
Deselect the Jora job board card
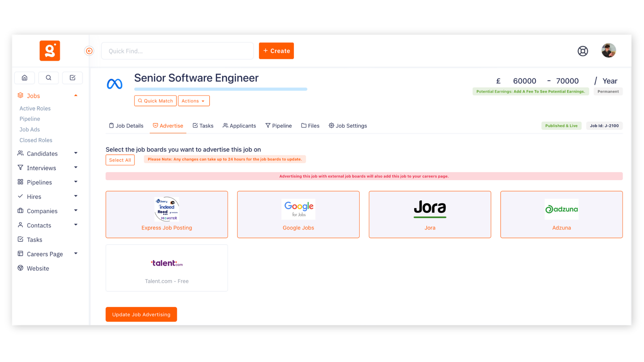tap(430, 215)
